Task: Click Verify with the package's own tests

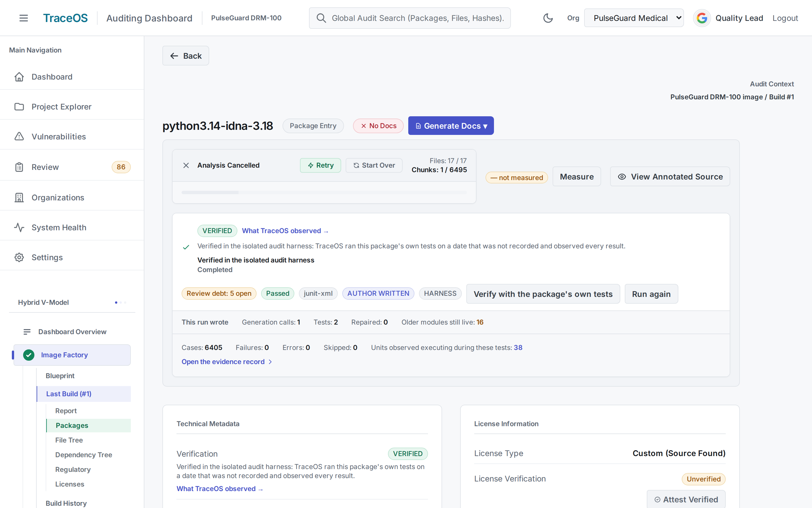Action: coord(543,294)
